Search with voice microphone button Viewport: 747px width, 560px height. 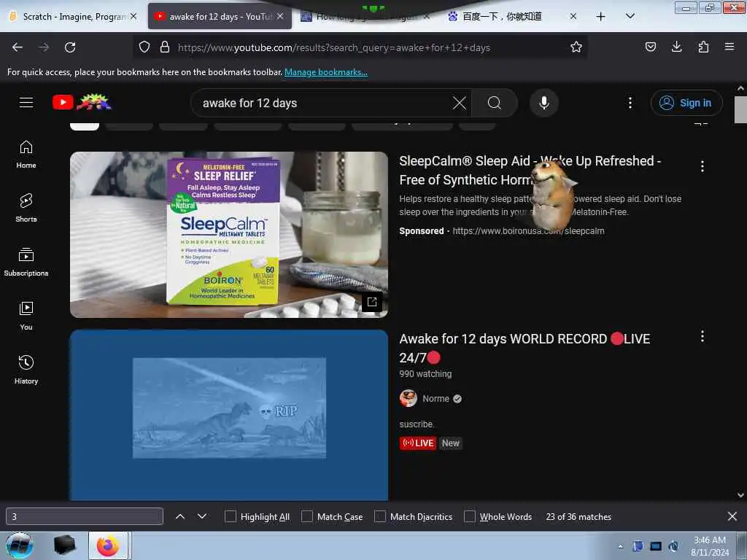[544, 103]
